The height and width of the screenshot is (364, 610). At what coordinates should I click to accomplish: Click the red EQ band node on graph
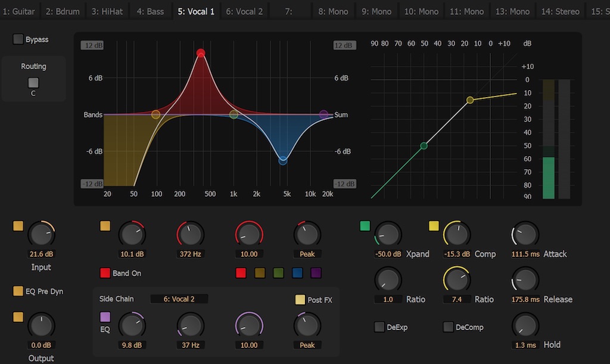coord(201,53)
